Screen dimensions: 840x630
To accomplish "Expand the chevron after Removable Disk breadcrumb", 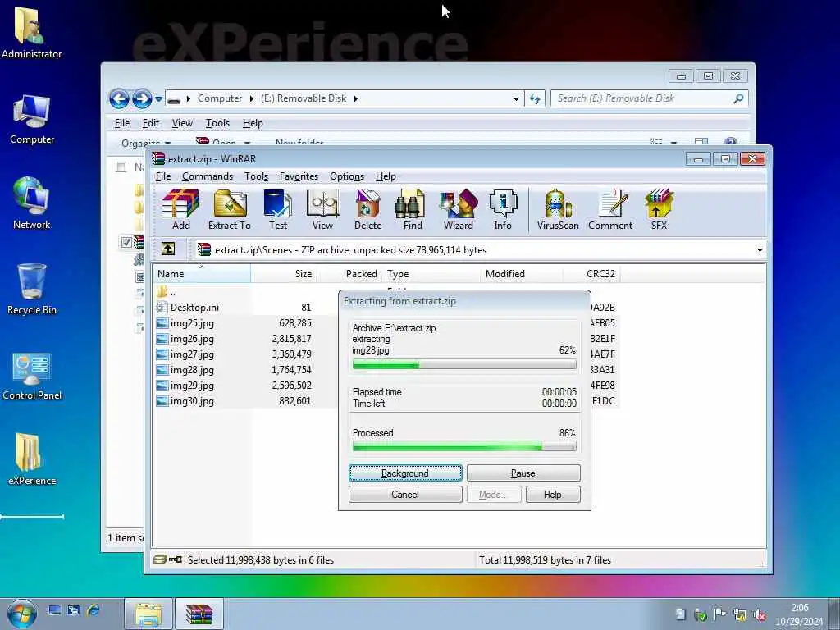I will (x=356, y=98).
